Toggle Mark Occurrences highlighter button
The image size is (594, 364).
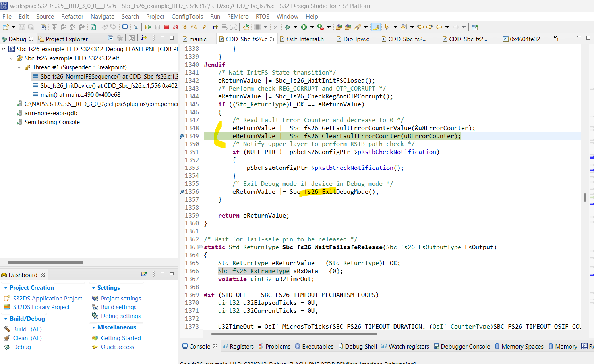tap(375, 27)
